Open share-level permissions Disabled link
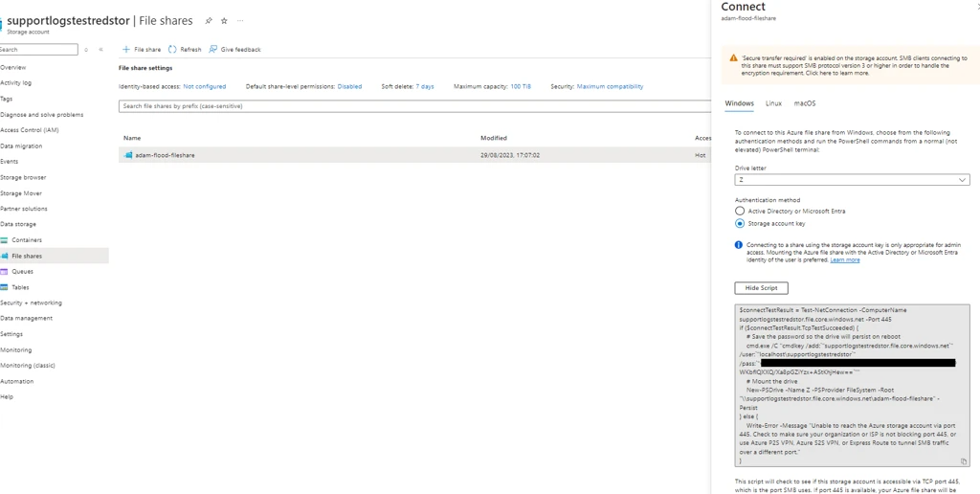980x494 pixels. point(349,87)
